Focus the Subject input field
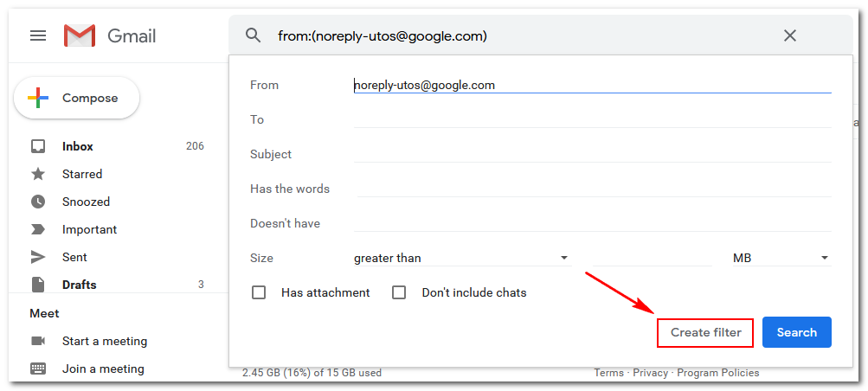 [x=592, y=154]
